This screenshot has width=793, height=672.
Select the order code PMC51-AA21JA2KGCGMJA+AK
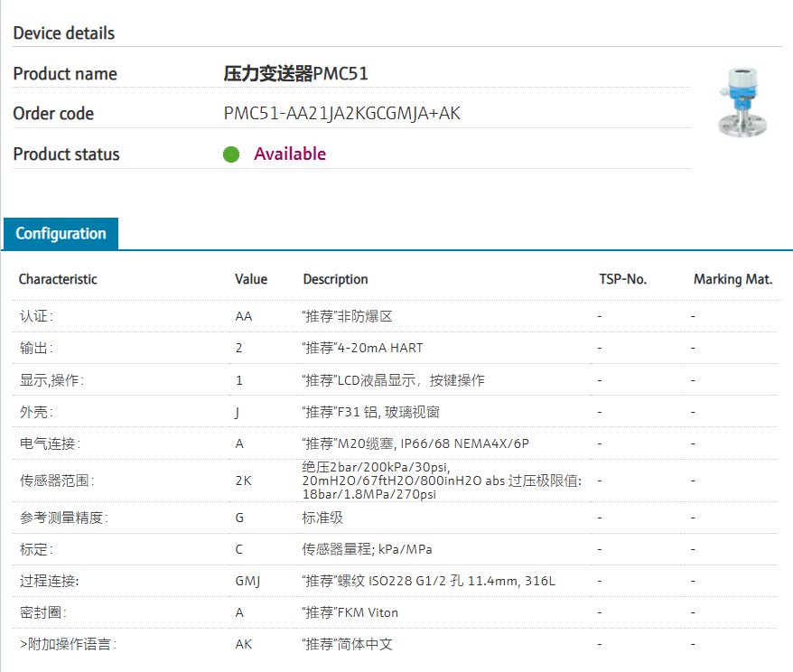(x=341, y=114)
